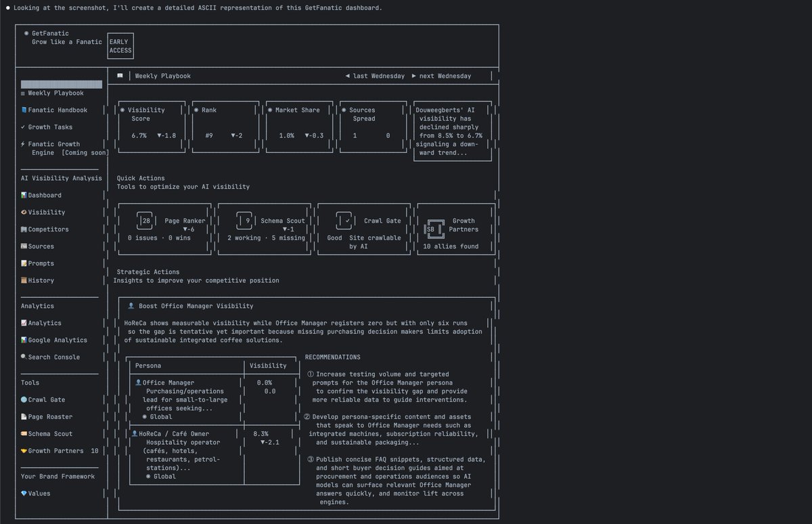Click the eye emoji beside Visibility in sidebar
The image size is (812, 524).
24,213
